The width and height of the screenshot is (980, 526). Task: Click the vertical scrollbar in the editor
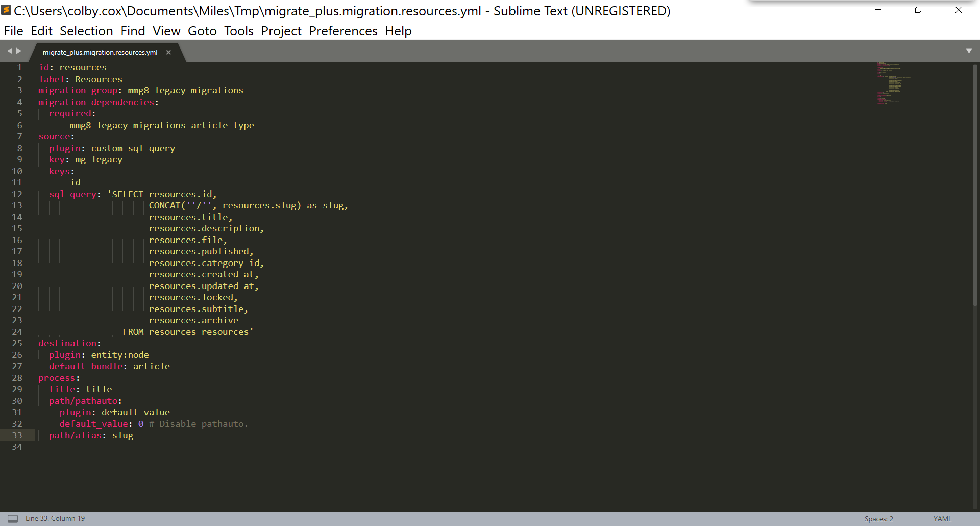pyautogui.click(x=974, y=184)
